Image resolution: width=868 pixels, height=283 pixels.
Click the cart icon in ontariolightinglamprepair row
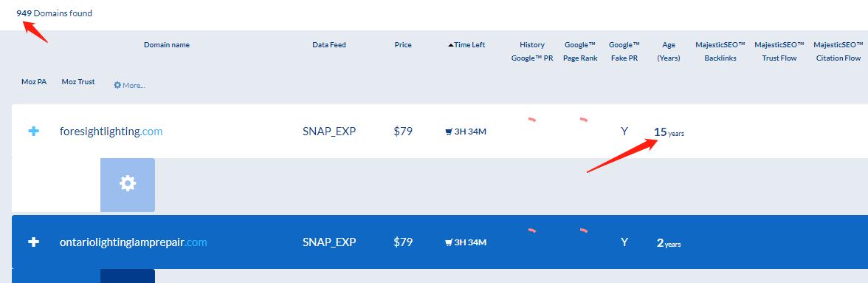[x=449, y=242]
